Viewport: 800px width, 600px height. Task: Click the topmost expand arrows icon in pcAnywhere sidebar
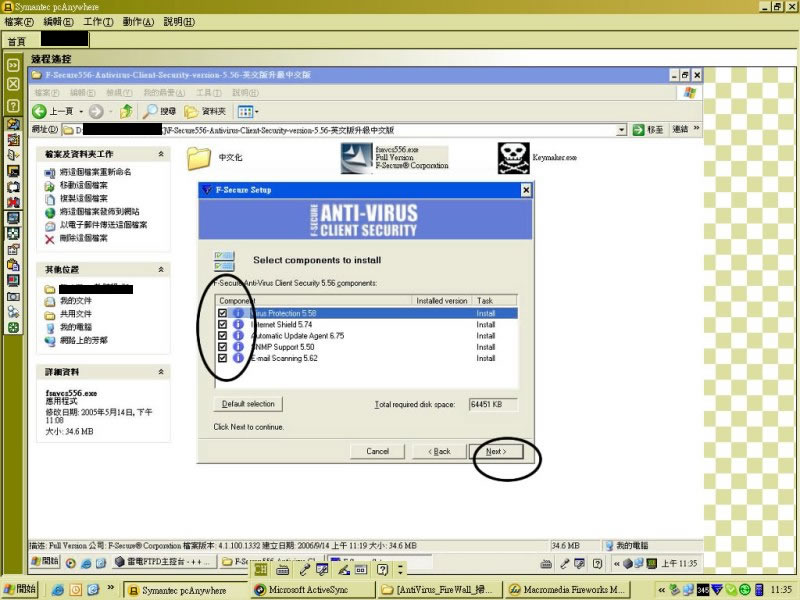tap(13, 65)
